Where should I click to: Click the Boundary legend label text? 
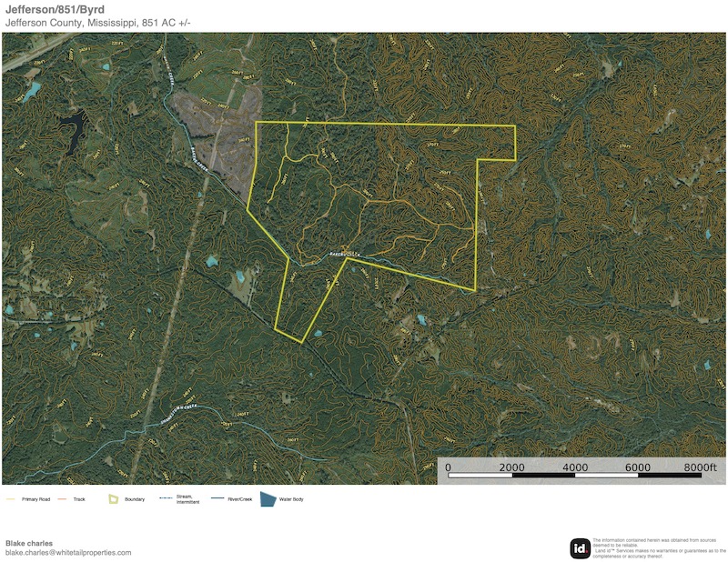(x=135, y=499)
